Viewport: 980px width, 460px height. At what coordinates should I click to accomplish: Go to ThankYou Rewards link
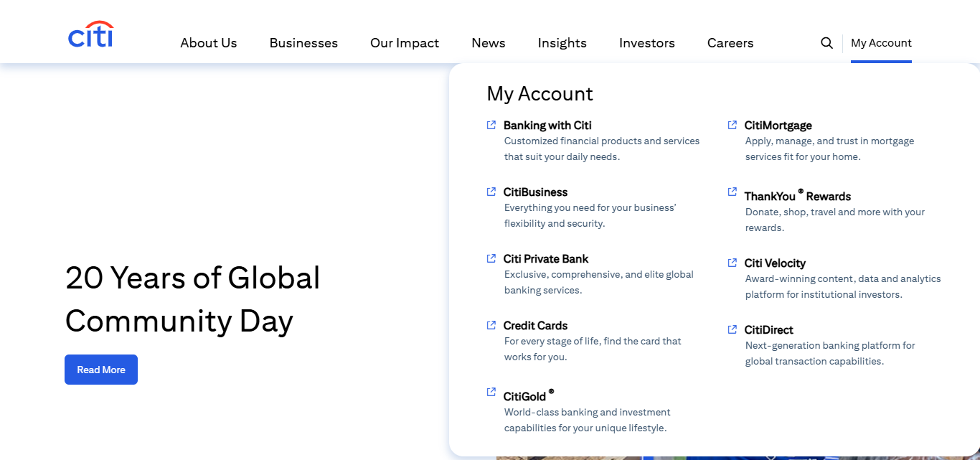798,195
